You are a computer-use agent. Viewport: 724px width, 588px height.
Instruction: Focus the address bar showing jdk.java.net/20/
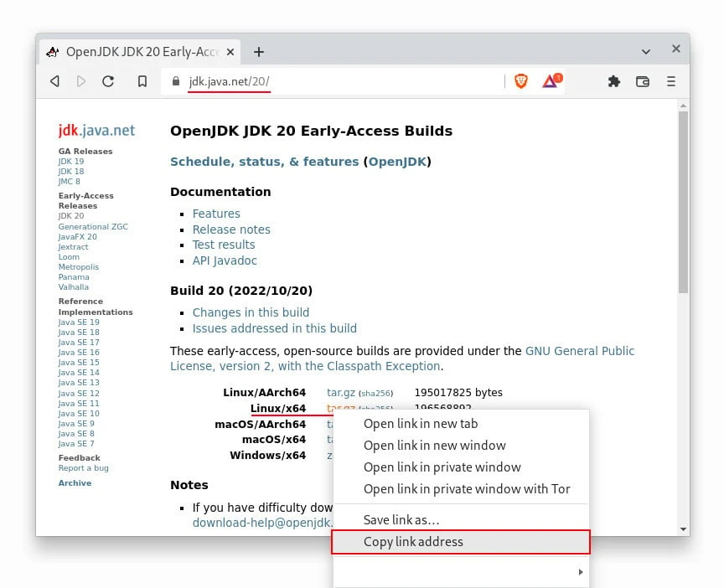[335, 81]
